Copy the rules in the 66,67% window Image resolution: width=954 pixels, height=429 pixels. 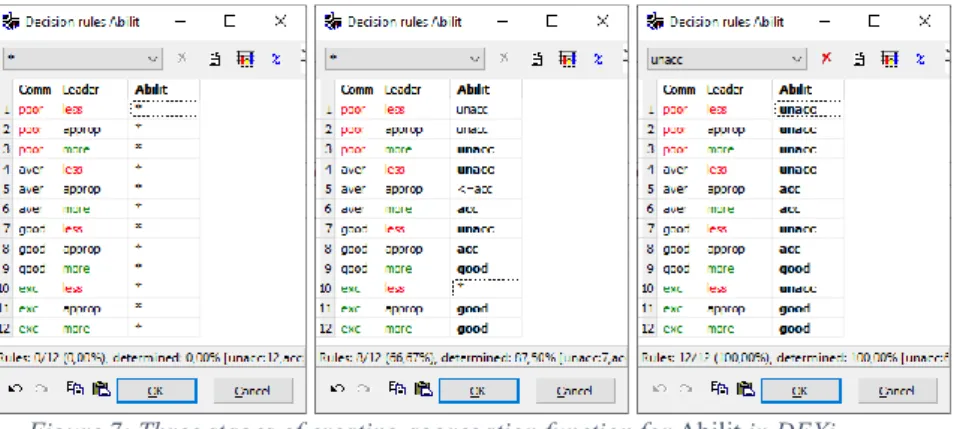tap(397, 389)
